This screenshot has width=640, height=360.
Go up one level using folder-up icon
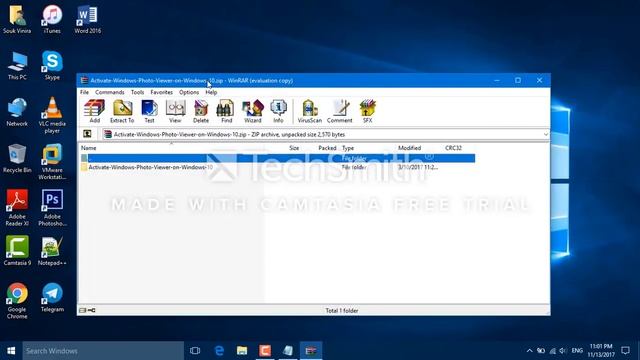87,134
